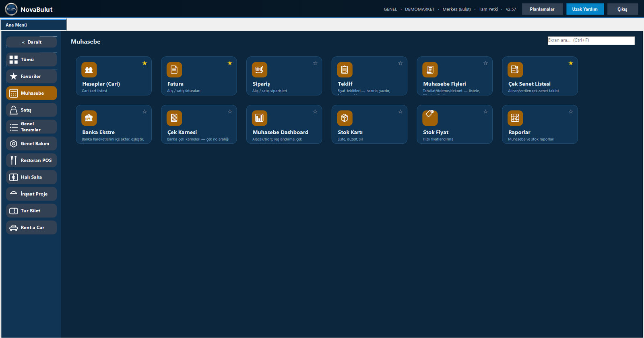This screenshot has height=338, width=644.
Task: Open the Stok Fiyat tag icon
Action: coord(430,118)
